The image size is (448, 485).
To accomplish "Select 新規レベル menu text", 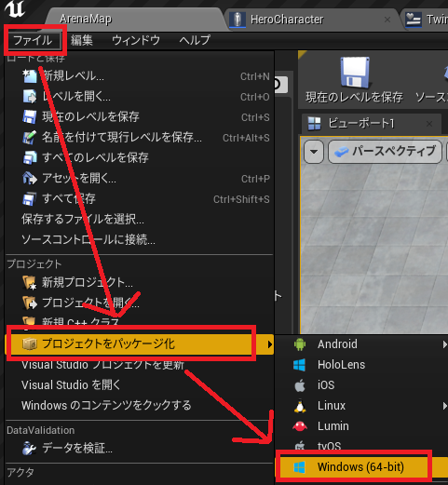I will tap(74, 76).
